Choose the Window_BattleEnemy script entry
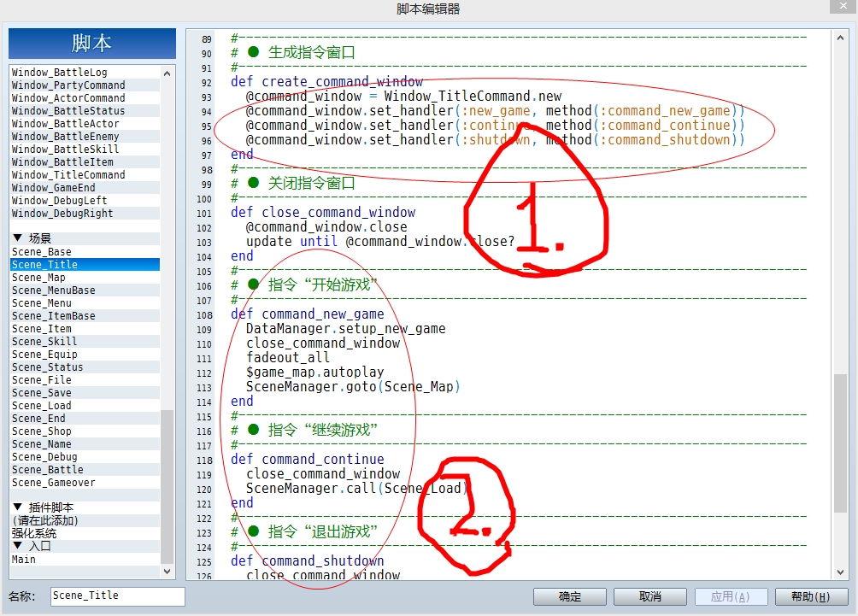The height and width of the screenshot is (616, 858). point(85,136)
